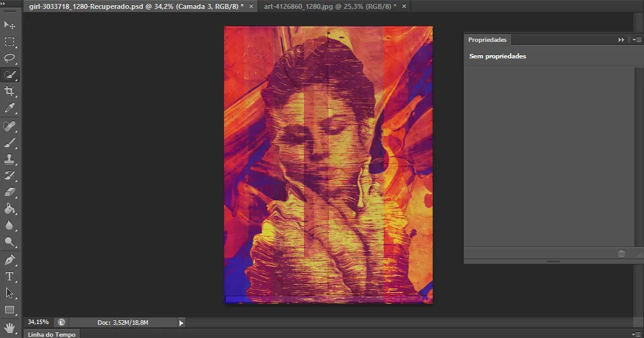Select the Crop tool

click(10, 91)
